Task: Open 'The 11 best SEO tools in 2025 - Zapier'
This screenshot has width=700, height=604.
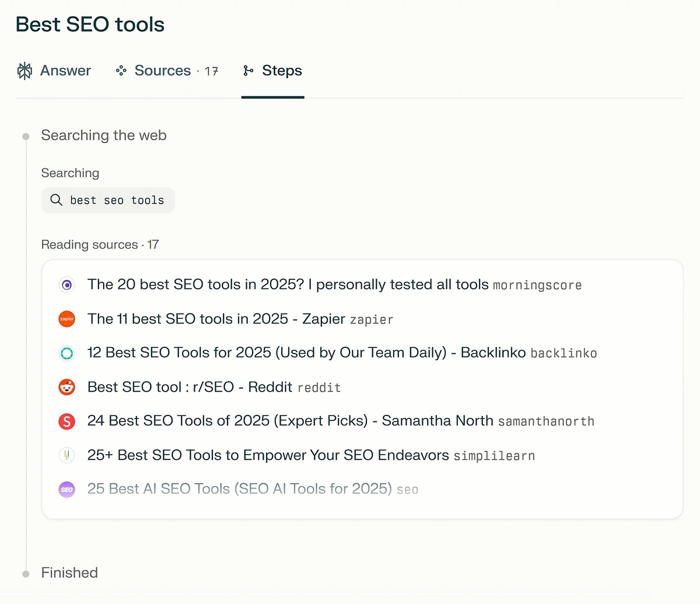Action: 216,319
